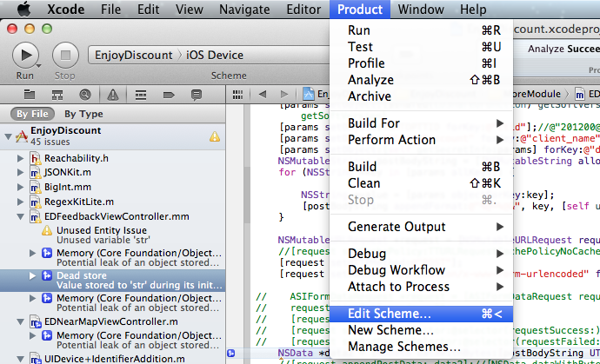The image size is (600, 364).
Task: Collapse EDFeedbackViewController.mm issue list
Action: click(20, 215)
